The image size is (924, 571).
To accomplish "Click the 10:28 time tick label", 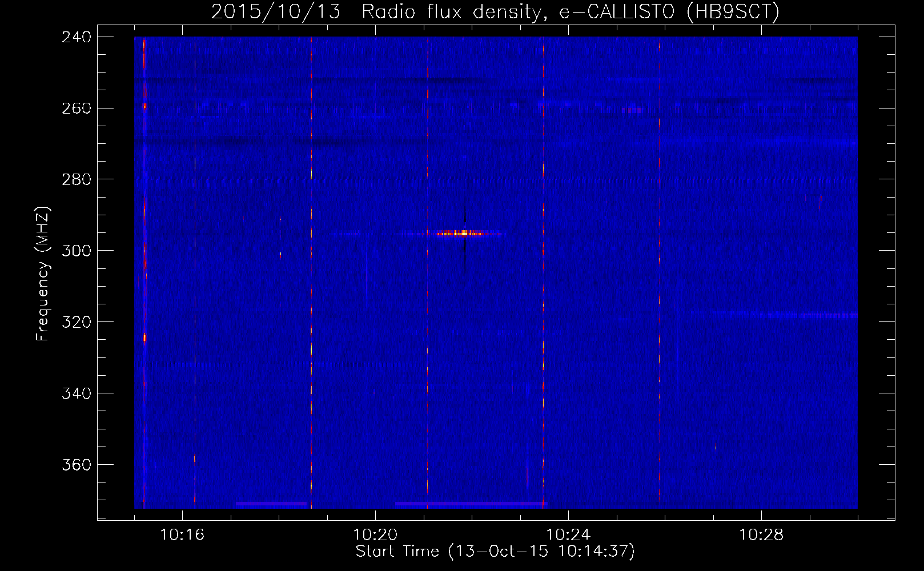I will 761,535.
